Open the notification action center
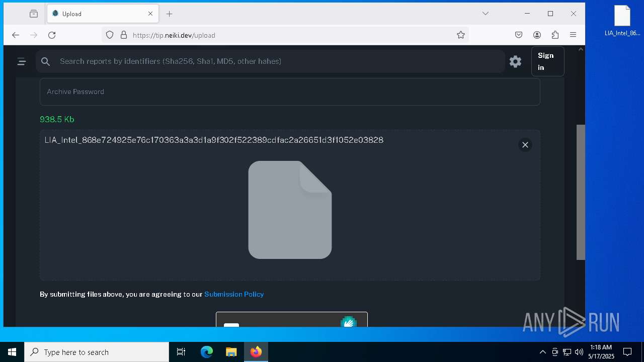 click(x=627, y=352)
